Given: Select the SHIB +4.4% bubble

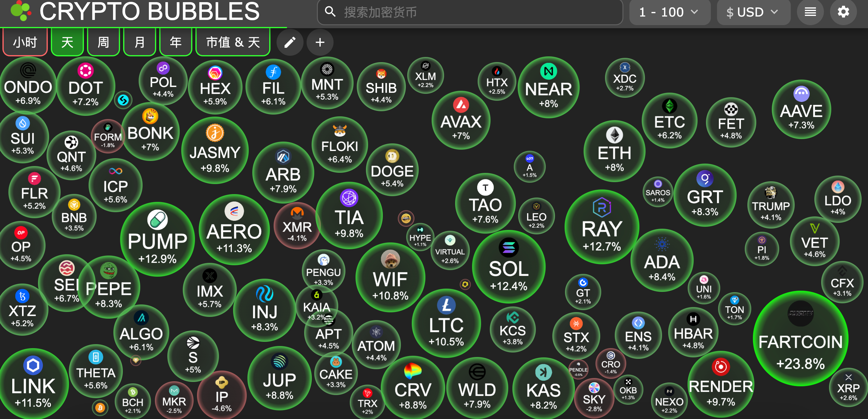Looking at the screenshot, I should click(381, 87).
